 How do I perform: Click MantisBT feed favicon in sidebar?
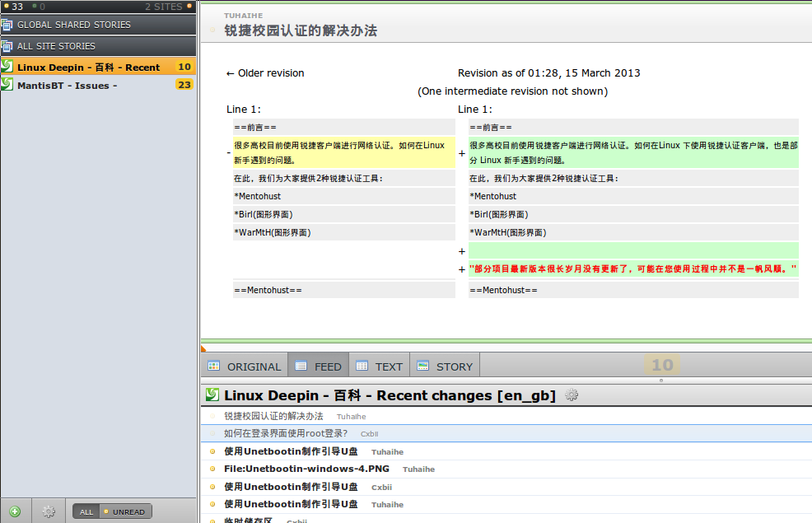pyautogui.click(x=7, y=84)
